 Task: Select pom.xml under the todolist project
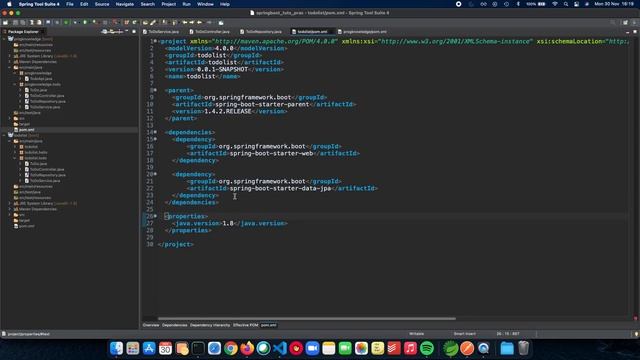point(27,226)
